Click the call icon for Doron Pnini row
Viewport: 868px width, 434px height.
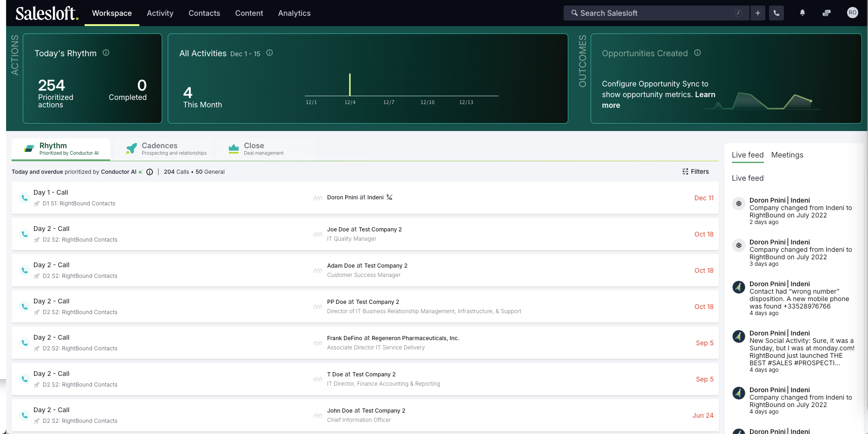point(25,198)
